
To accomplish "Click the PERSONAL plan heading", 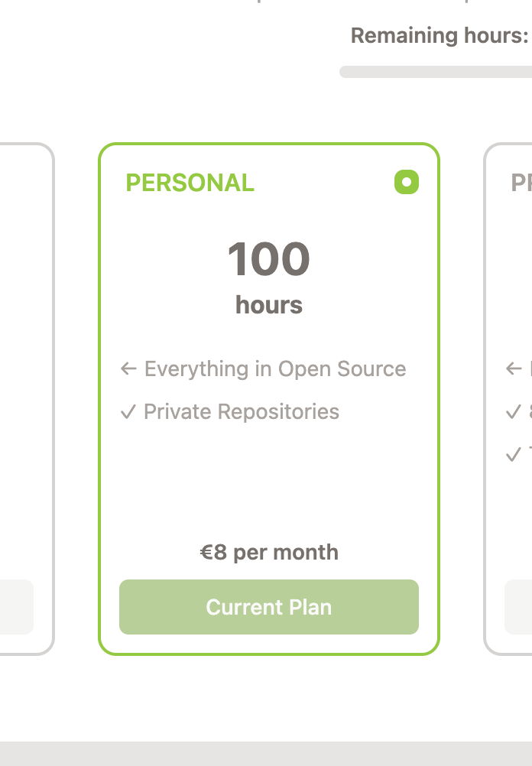I will tap(190, 183).
